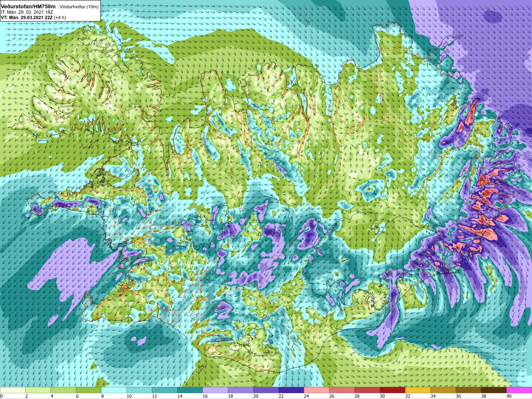
Task: Select the light green 2–4 legend swatch
Action: coord(38,390)
